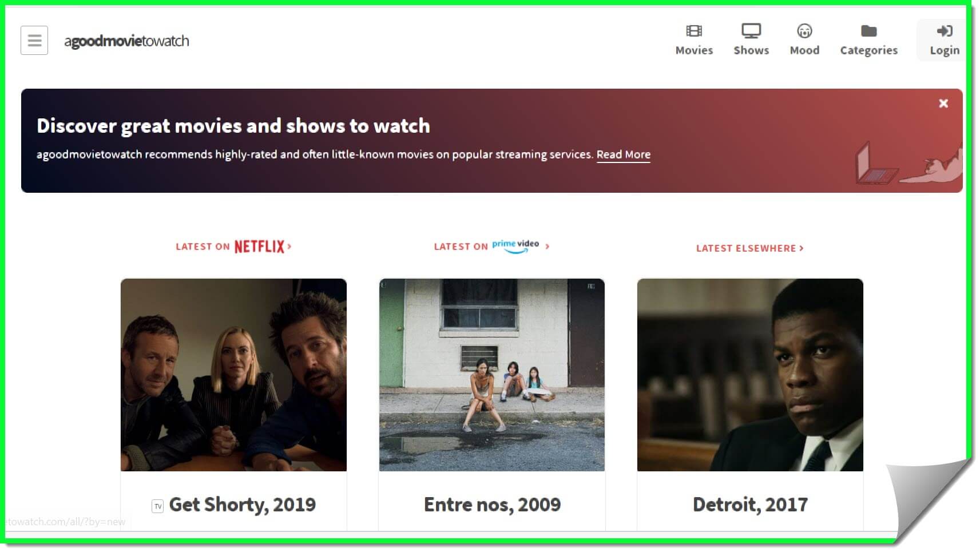Expand Latest on Prime Video chevron
980x552 pixels.
(x=547, y=246)
